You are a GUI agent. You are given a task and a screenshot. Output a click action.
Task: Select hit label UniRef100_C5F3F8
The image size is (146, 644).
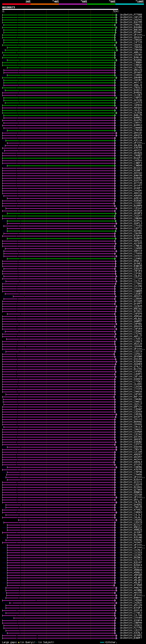[x=131, y=271]
